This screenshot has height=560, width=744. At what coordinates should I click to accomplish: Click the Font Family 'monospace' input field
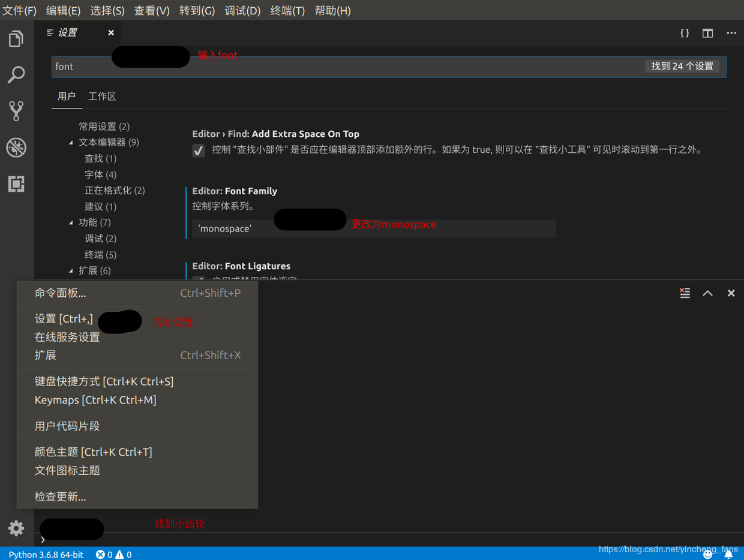(374, 228)
